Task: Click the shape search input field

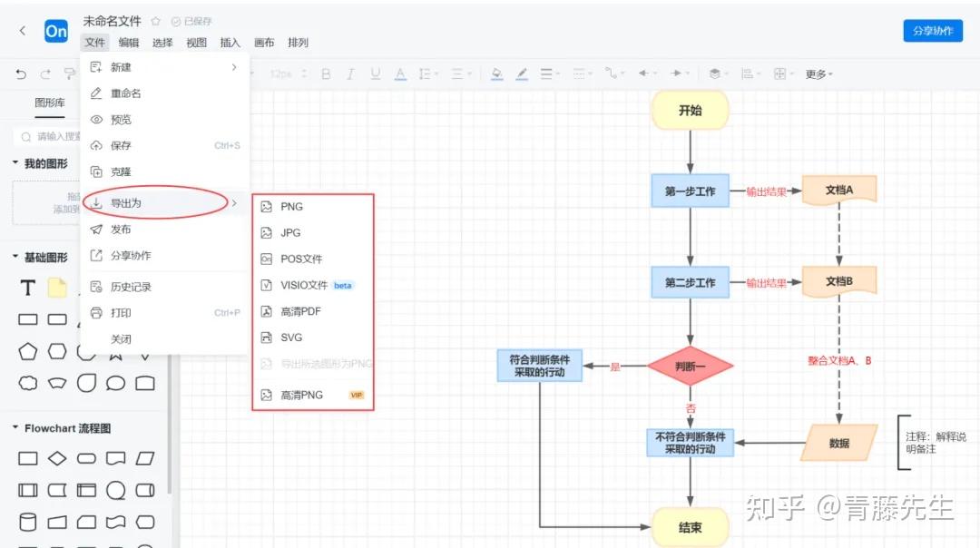Action: (x=48, y=137)
